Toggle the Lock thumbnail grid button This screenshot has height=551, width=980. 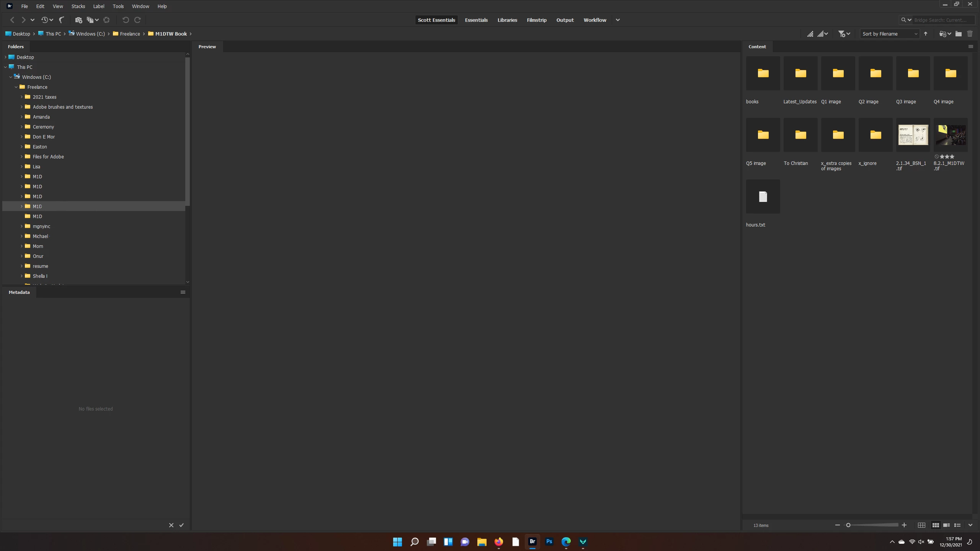[x=921, y=525]
